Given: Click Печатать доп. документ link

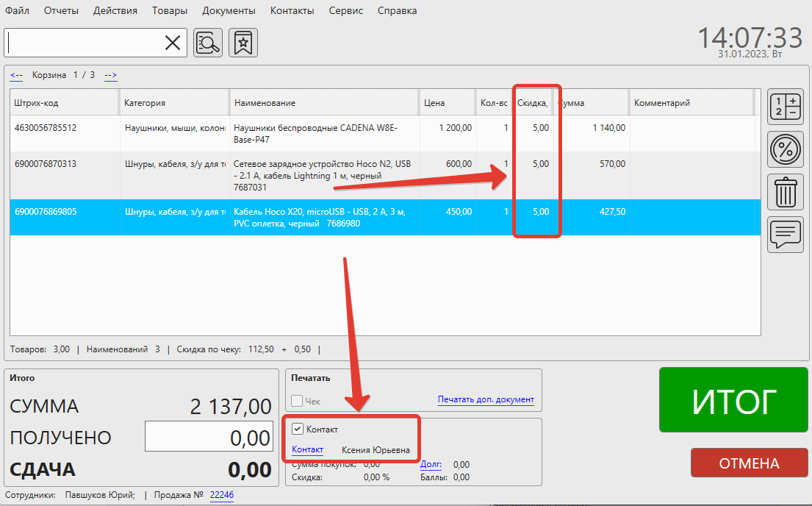Looking at the screenshot, I should (x=486, y=399).
